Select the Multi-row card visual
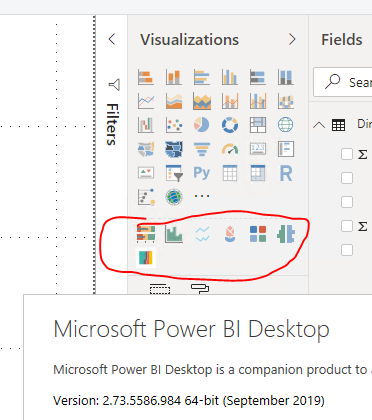 pos(286,149)
